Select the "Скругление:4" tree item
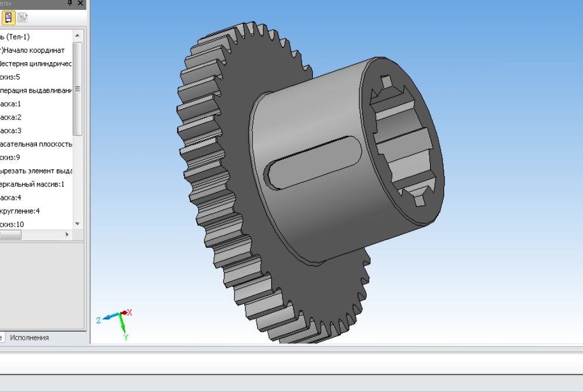The height and width of the screenshot is (392, 583). pyautogui.click(x=20, y=211)
